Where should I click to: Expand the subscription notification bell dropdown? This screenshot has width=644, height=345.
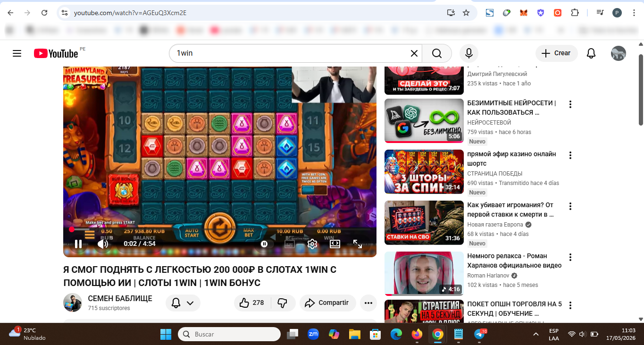pyautogui.click(x=183, y=303)
